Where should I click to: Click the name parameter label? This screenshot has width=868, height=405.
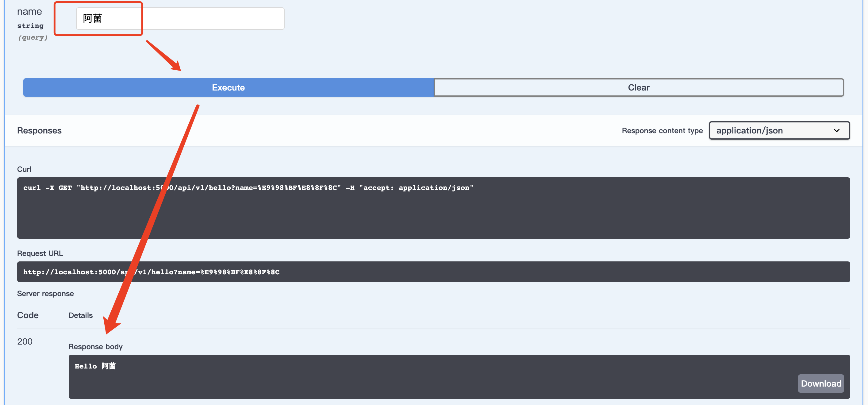(x=30, y=11)
